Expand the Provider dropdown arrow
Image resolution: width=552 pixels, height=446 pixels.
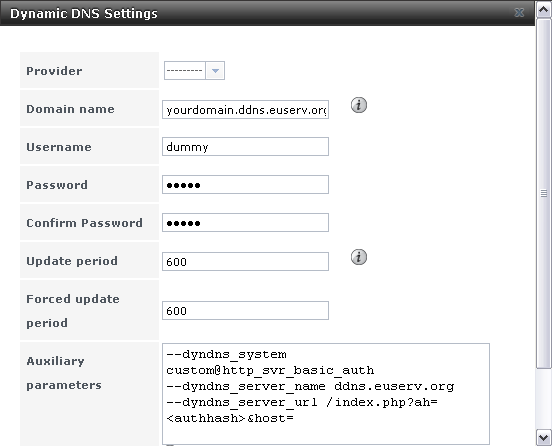pos(215,71)
